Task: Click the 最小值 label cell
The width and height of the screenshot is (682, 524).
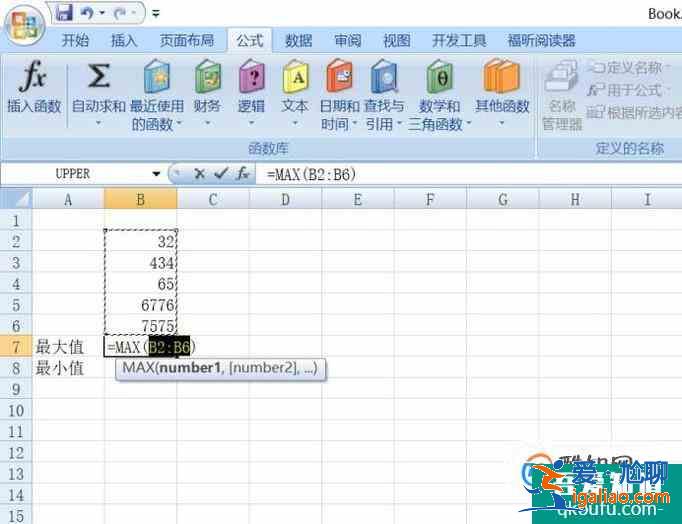Action: 68,368
